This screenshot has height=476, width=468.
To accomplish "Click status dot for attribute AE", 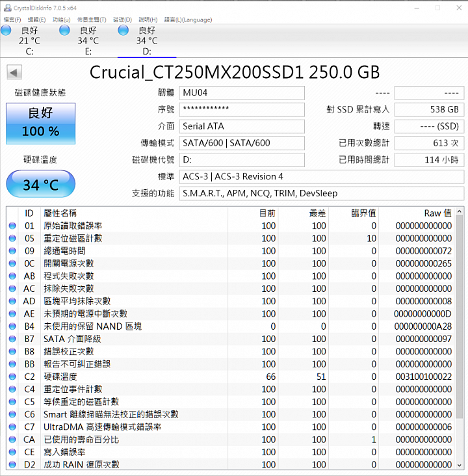I will pos(12,314).
